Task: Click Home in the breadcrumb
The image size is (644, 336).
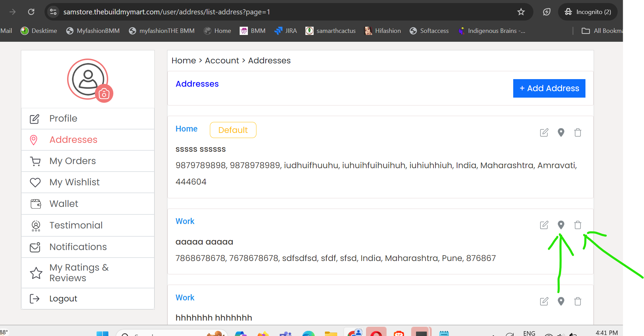Action: click(184, 61)
